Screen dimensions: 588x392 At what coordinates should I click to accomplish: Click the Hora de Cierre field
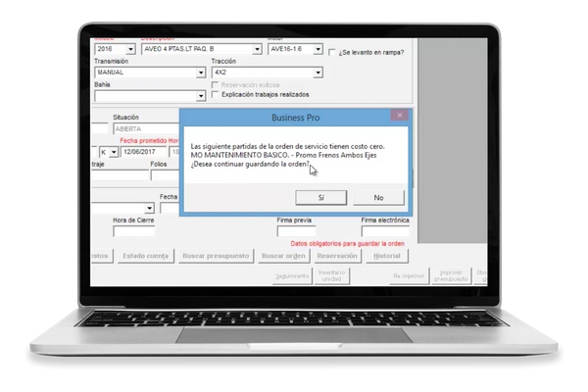click(134, 231)
